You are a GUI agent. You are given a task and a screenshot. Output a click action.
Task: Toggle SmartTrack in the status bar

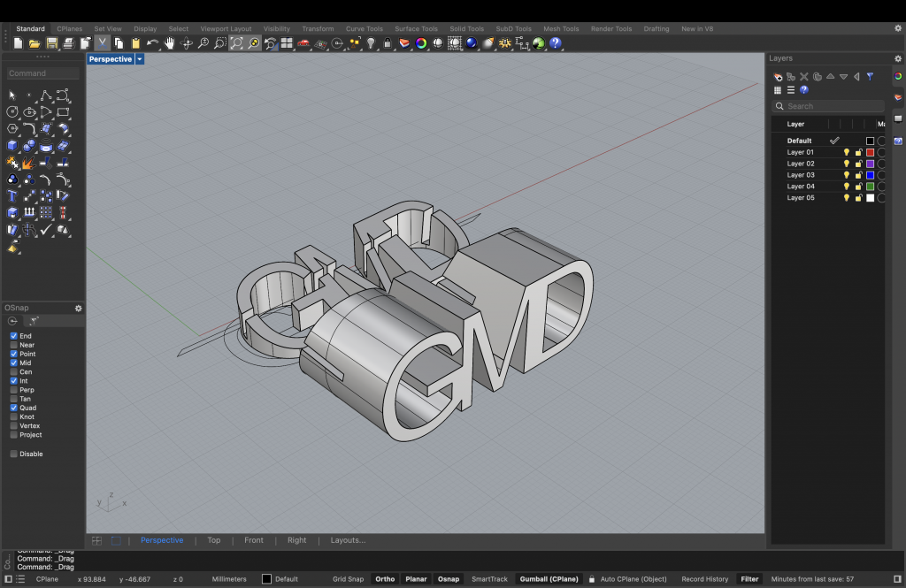(x=489, y=579)
